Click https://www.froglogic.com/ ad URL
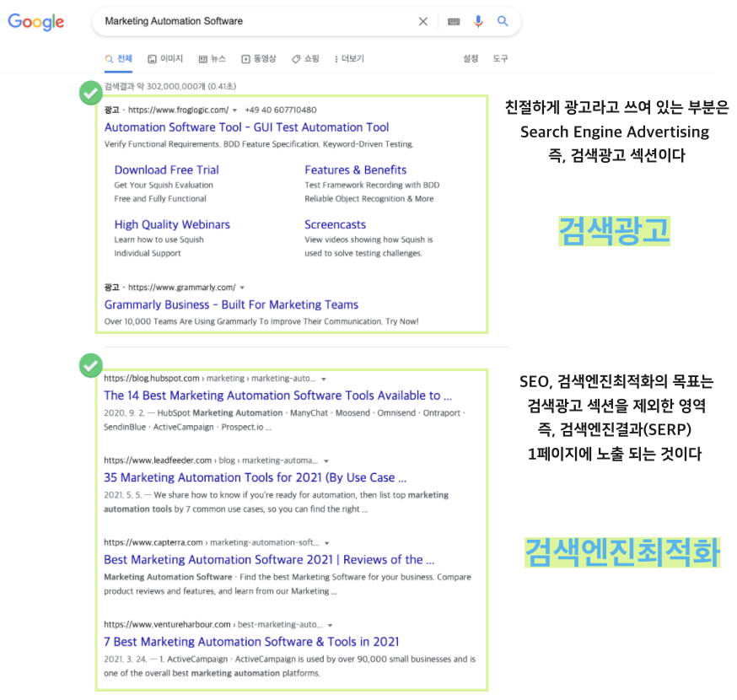 (178, 110)
